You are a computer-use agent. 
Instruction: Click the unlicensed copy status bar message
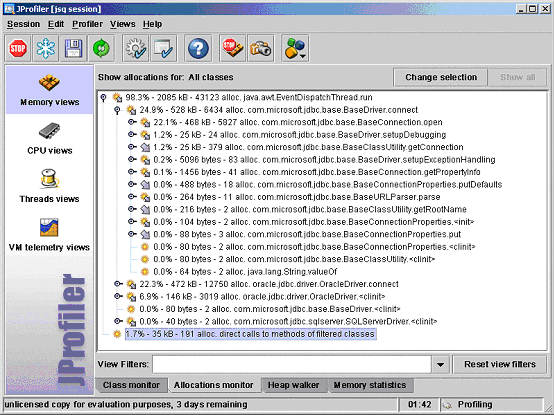126,405
